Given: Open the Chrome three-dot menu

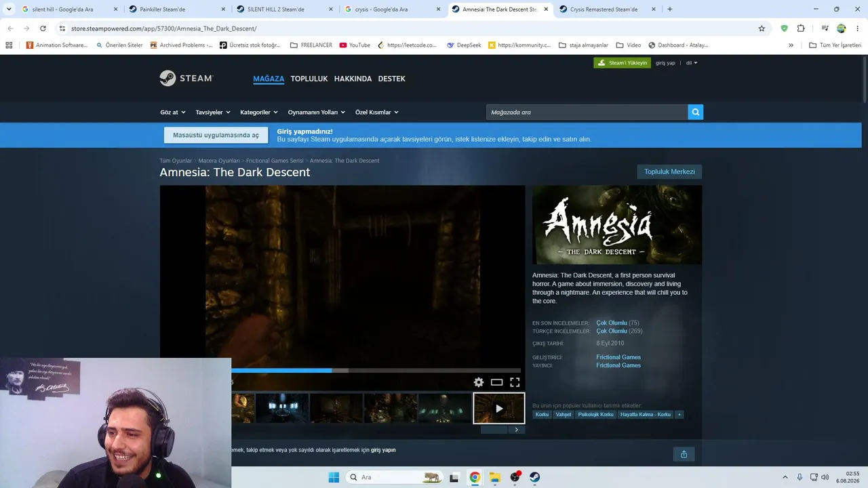Looking at the screenshot, I should [x=857, y=28].
